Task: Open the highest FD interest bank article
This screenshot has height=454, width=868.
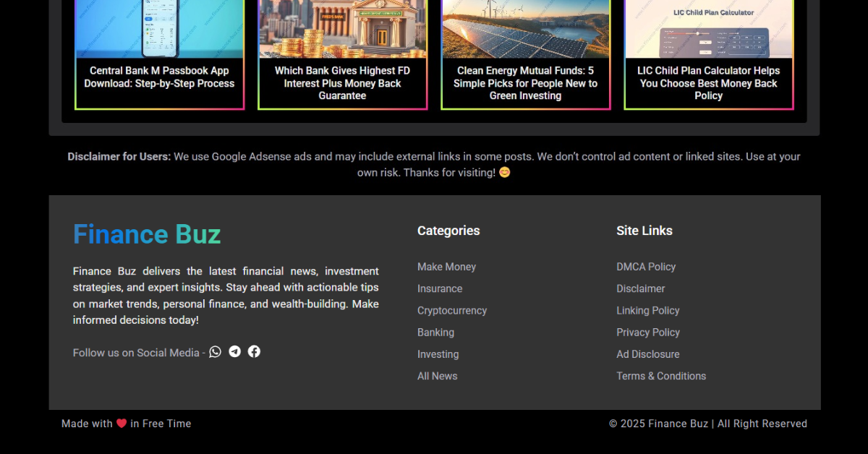Action: (342, 83)
